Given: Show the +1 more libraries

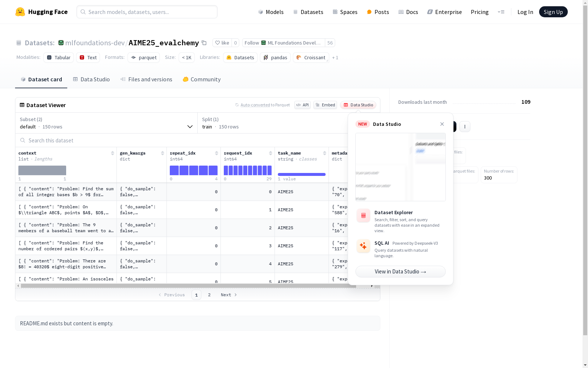Looking at the screenshot, I should 335,57.
